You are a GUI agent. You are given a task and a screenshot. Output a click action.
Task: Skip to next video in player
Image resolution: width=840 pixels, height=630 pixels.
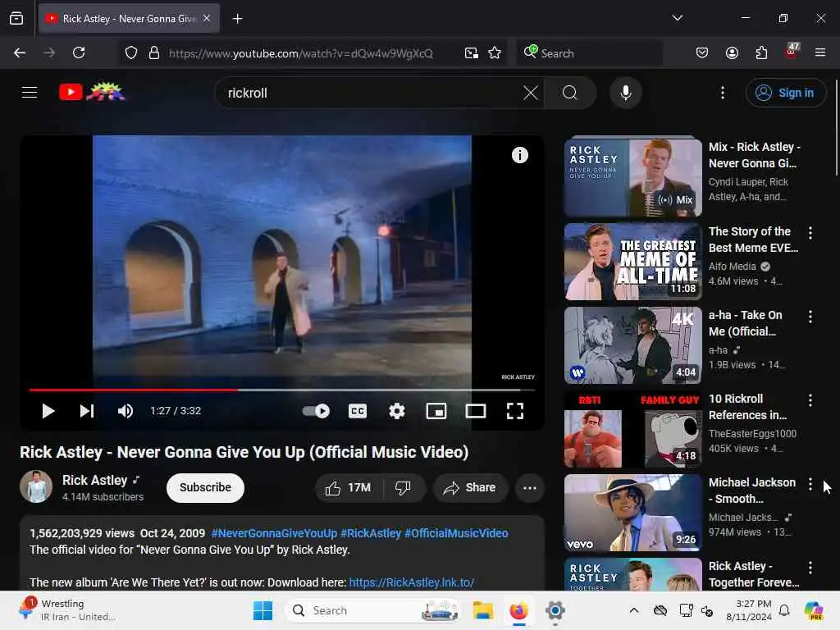point(86,411)
